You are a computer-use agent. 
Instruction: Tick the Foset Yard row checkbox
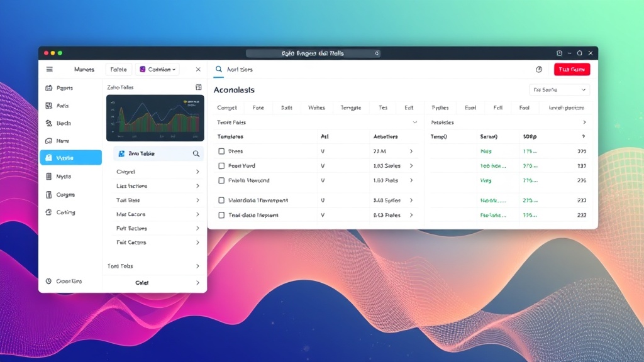tap(221, 166)
